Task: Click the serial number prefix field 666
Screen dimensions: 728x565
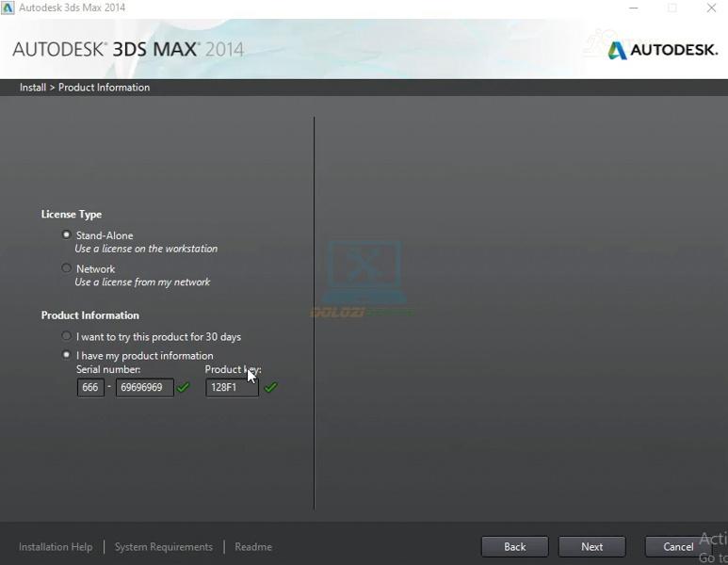Action: click(90, 387)
